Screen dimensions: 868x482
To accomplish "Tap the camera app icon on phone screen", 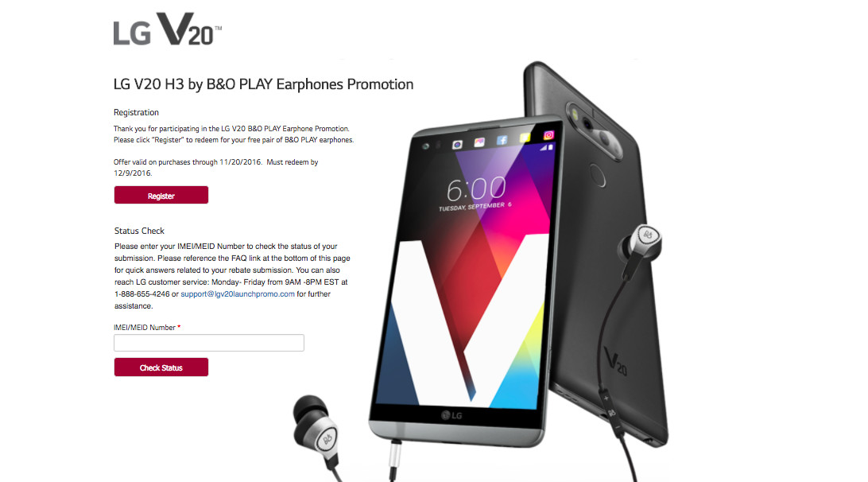I will 457,145.
